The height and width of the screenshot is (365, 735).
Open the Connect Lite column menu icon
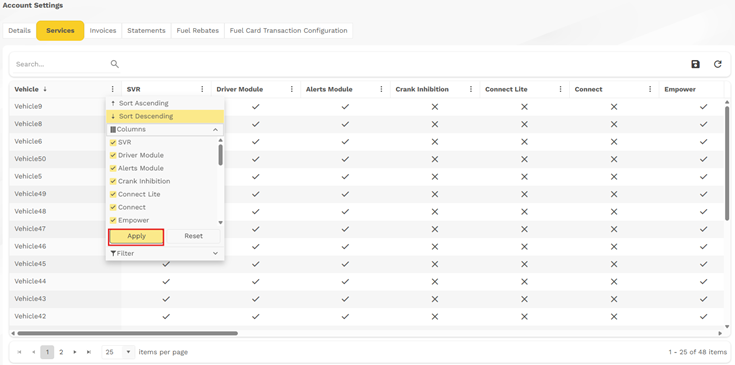561,89
